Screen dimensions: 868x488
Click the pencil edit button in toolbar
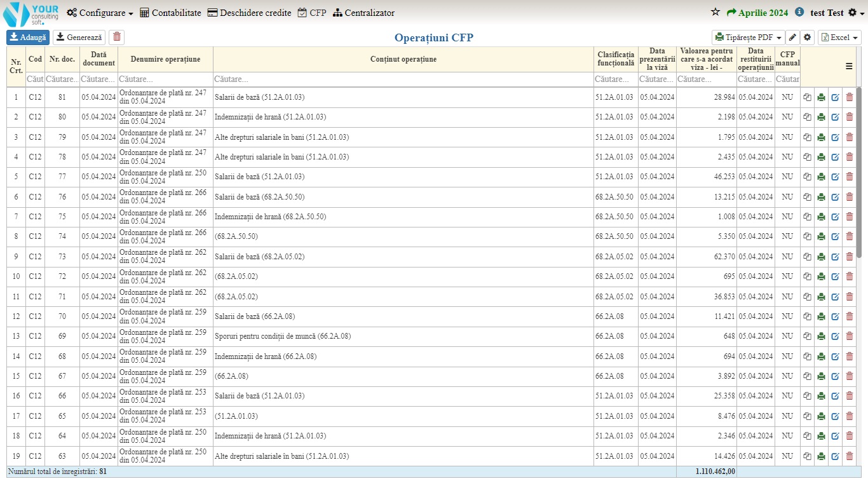792,37
